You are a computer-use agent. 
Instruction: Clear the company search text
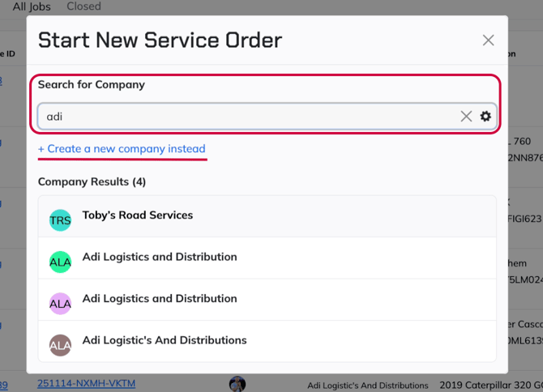[466, 117]
